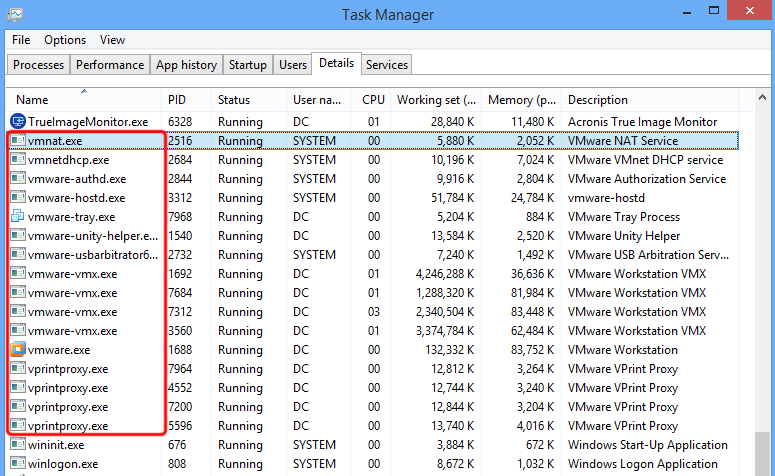Viewport: 775px width, 476px height.
Task: Click the VMware Unity Helper description
Action: coord(624,236)
